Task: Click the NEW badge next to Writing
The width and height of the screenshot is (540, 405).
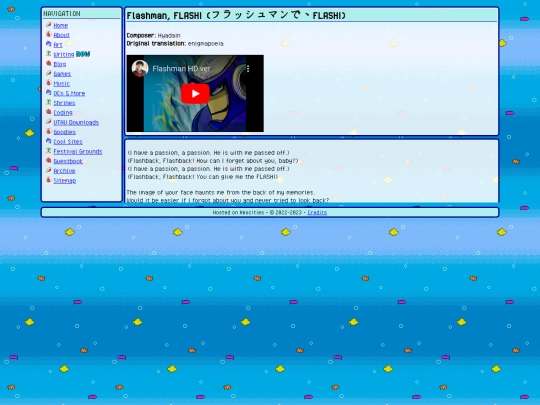Action: pyautogui.click(x=83, y=54)
